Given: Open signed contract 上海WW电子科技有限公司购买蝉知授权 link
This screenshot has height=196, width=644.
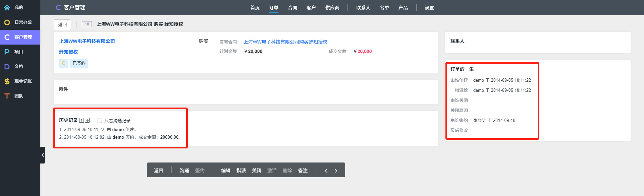Looking at the screenshot, I should [285, 42].
